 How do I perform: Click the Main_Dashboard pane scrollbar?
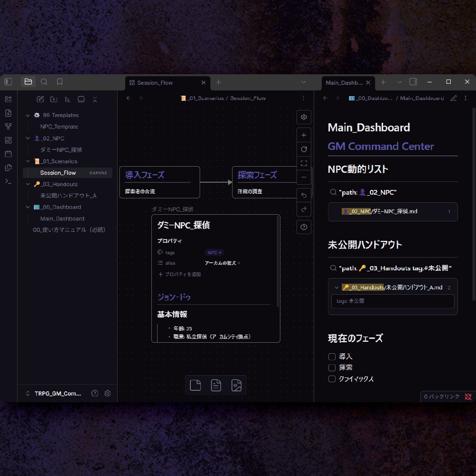[474, 204]
